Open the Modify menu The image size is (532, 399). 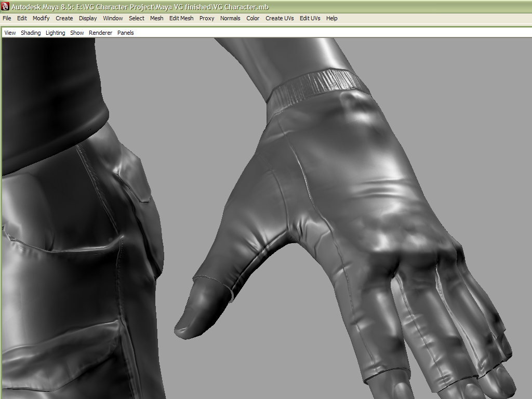[41, 18]
